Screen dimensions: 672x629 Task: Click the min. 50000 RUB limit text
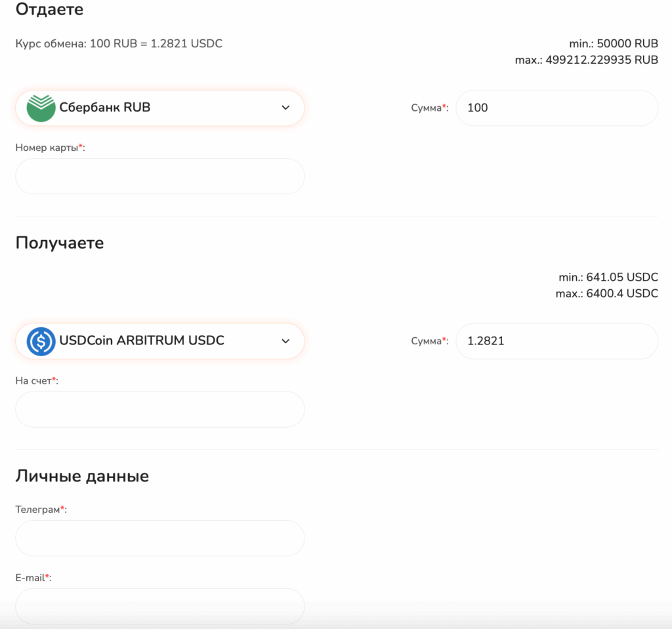614,44
